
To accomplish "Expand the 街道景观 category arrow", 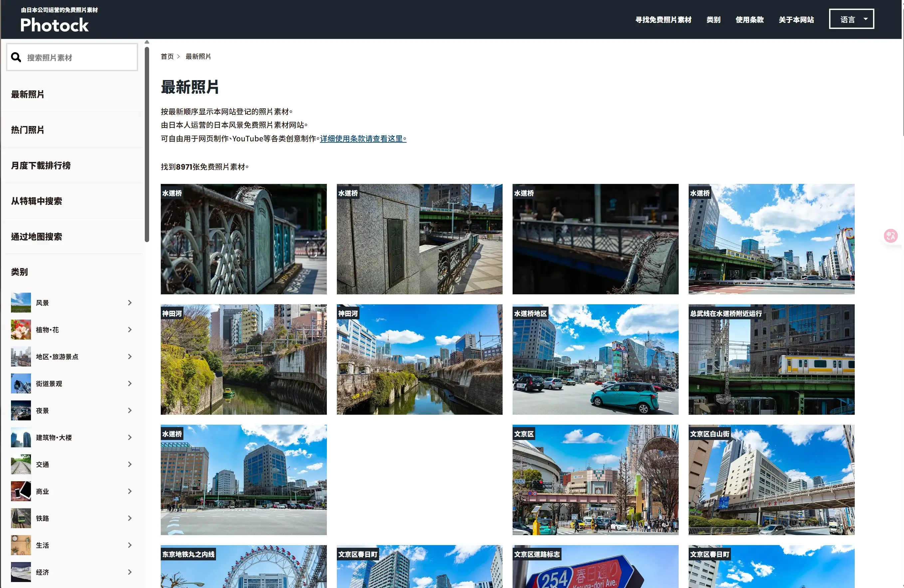I will click(130, 383).
